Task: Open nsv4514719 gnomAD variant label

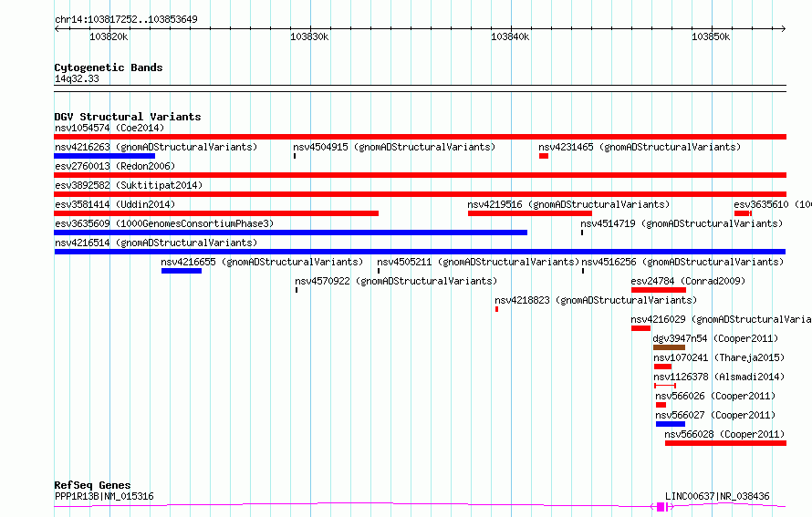Action: [682, 223]
